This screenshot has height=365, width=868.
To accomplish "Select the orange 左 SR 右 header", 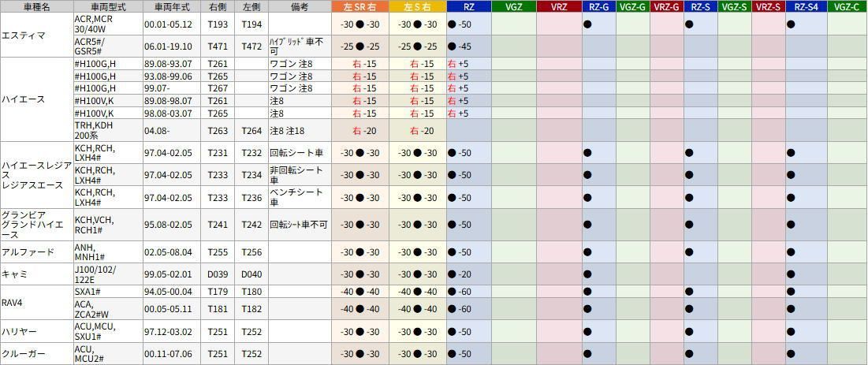I will point(359,6).
